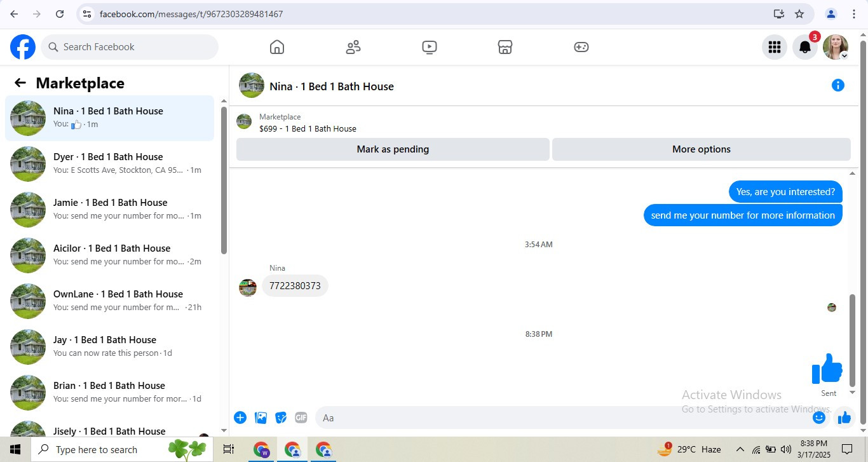Open the Windows notification center

coord(846,449)
